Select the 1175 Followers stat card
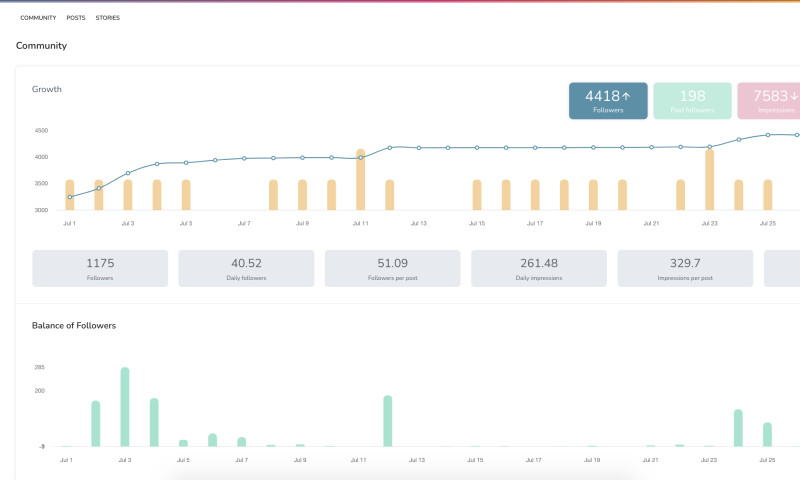 [100, 268]
